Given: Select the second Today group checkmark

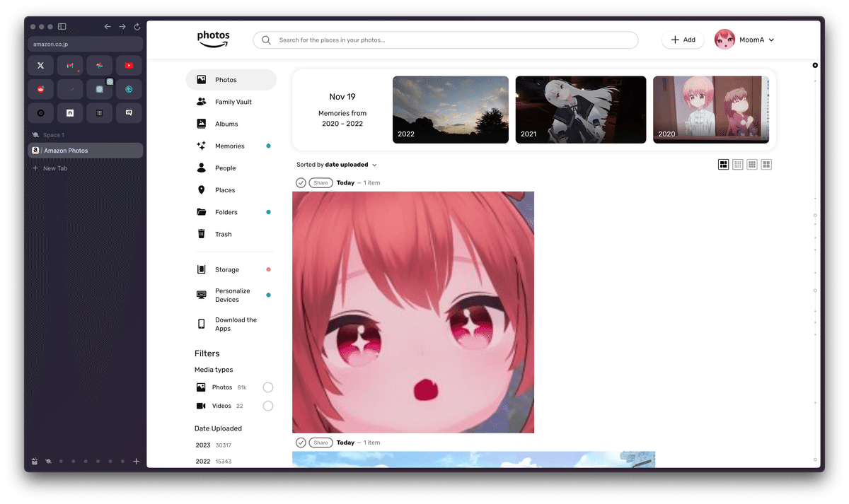Looking at the screenshot, I should coord(301,443).
